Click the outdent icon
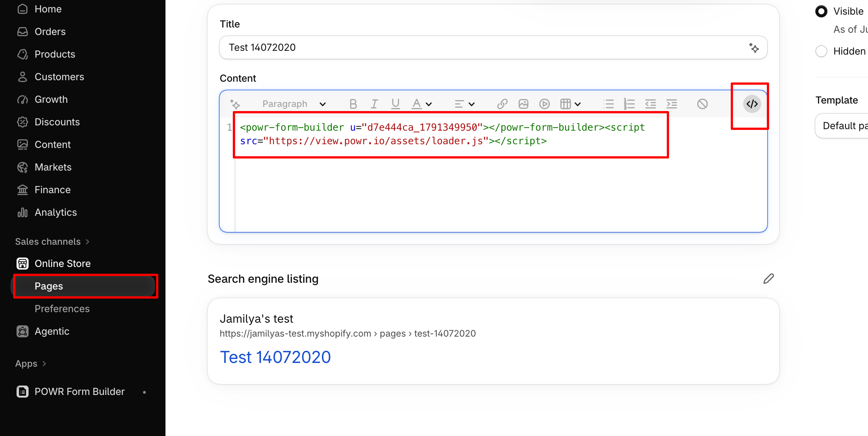Viewport: 868px width, 436px height. tap(651, 104)
